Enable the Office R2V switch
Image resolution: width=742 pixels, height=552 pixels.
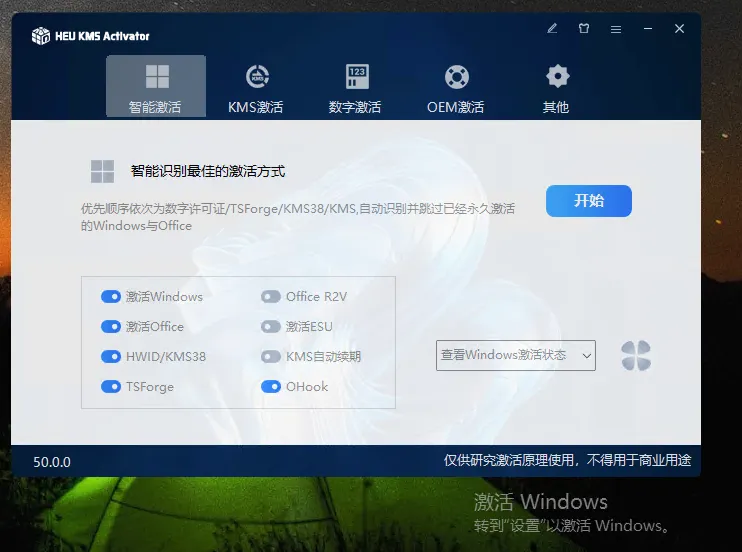[271, 297]
